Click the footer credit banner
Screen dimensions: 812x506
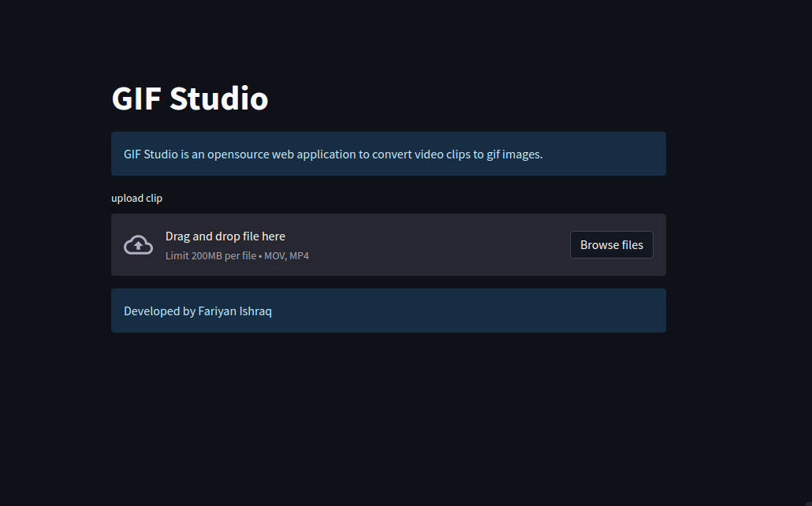coord(388,310)
